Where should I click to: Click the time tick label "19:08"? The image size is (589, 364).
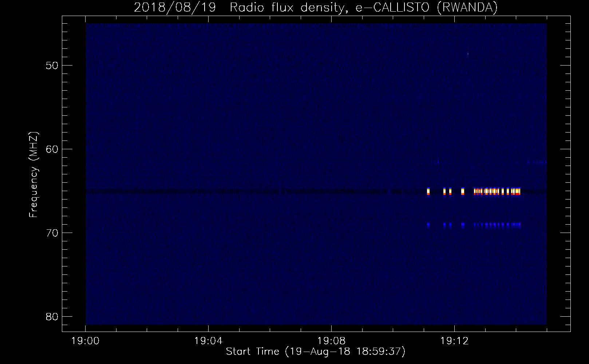click(331, 341)
